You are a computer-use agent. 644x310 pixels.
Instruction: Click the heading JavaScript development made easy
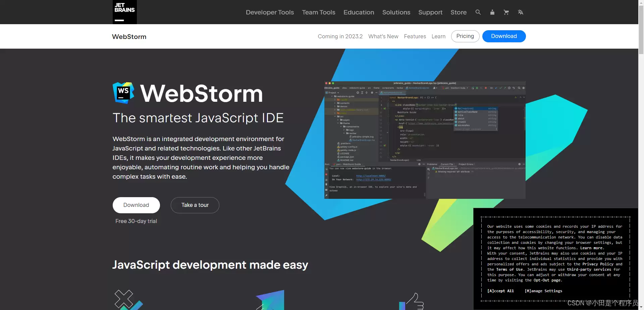[x=210, y=265]
